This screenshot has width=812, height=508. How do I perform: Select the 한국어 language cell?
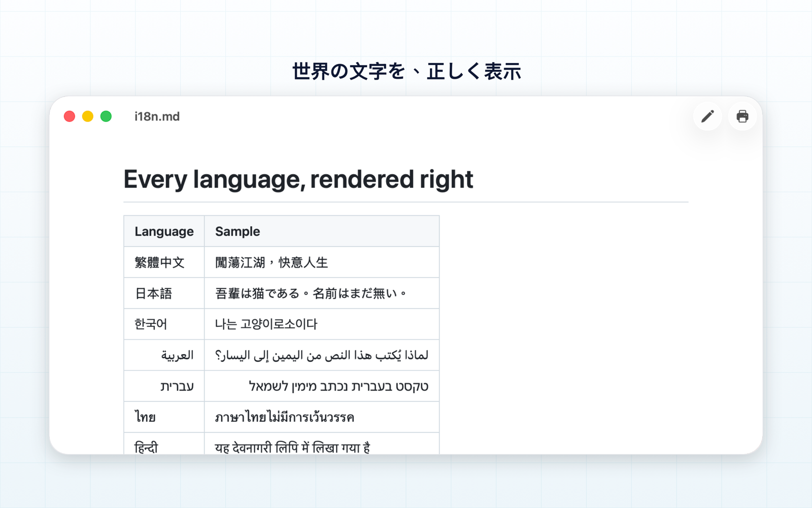point(164,324)
